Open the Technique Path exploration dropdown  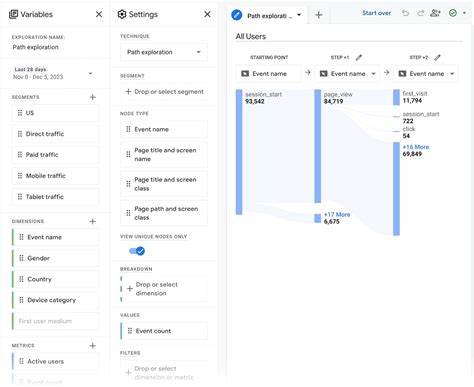pos(164,52)
